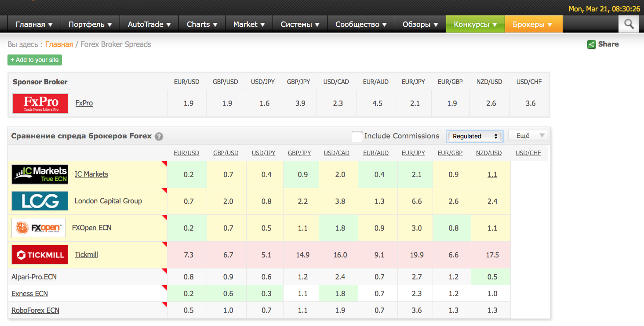The image size is (644, 326).
Task: Open the Charts menu
Action: 202,24
